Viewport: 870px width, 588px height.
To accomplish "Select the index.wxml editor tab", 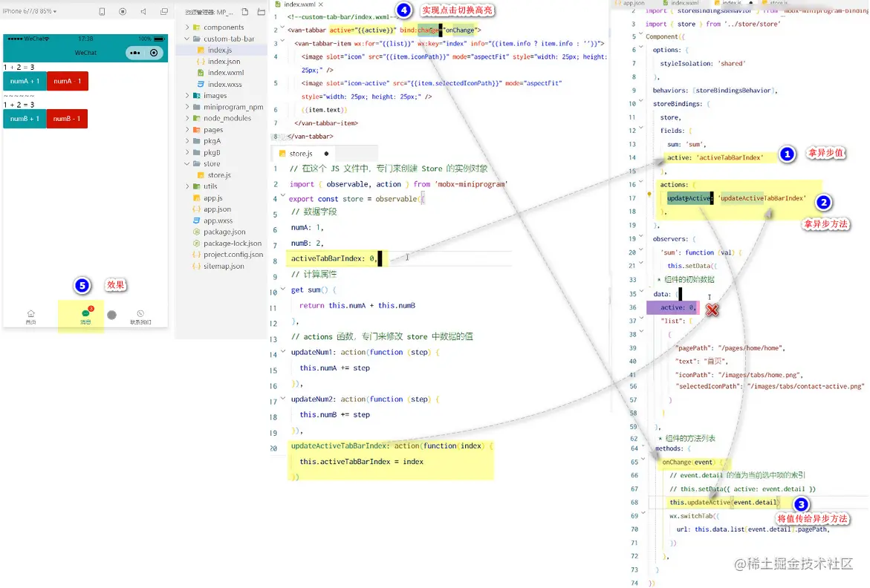I will click(299, 4).
